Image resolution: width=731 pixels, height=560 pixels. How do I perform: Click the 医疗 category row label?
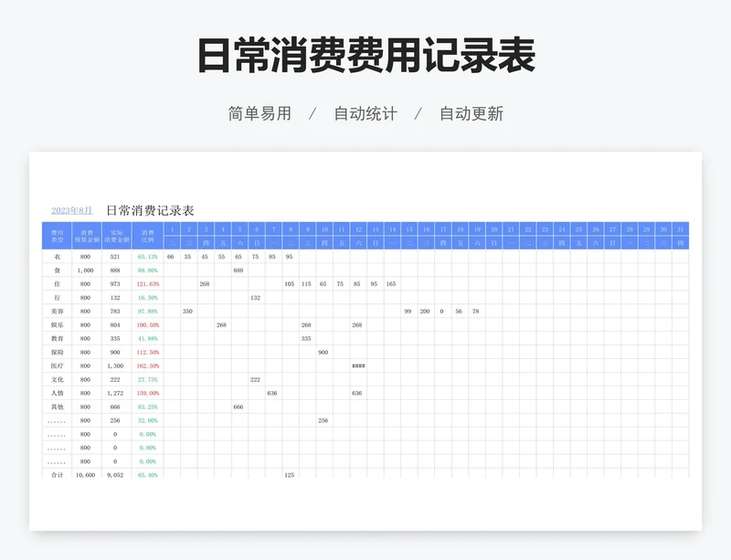[57, 365]
